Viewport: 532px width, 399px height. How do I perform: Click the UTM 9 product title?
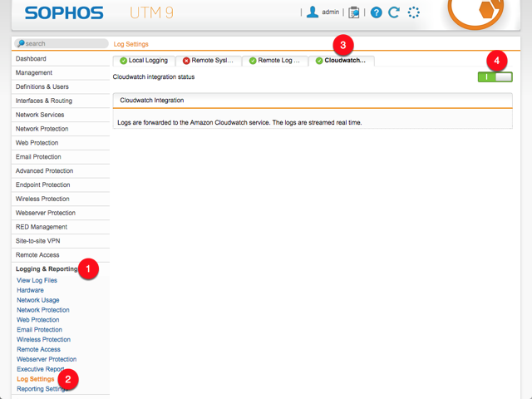click(x=151, y=13)
